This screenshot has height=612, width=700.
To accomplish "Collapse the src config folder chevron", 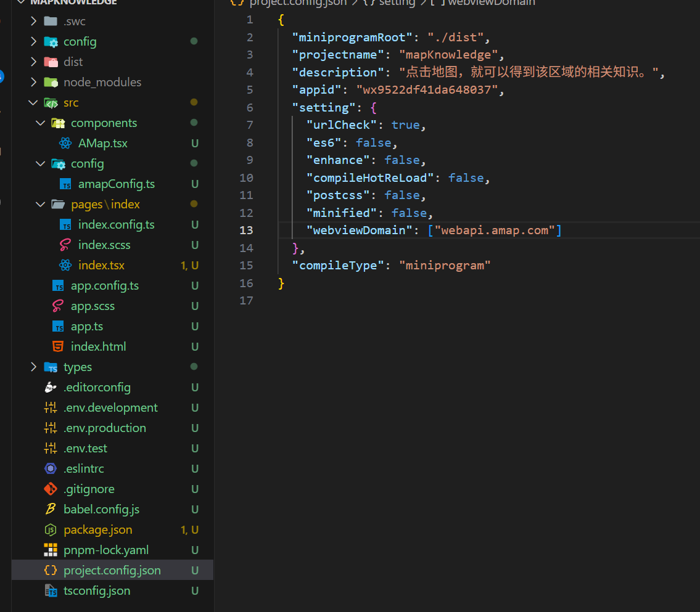I will coord(41,164).
